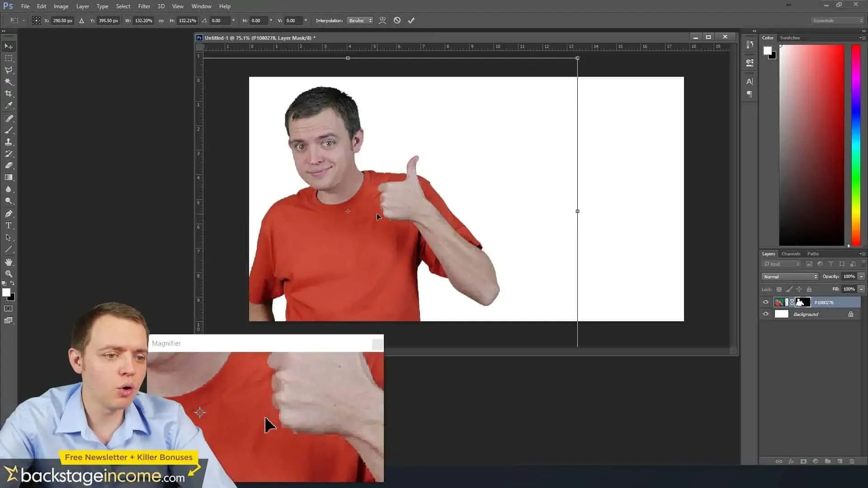Hide the Background layer
Viewport: 868px width, 488px height.
click(765, 314)
